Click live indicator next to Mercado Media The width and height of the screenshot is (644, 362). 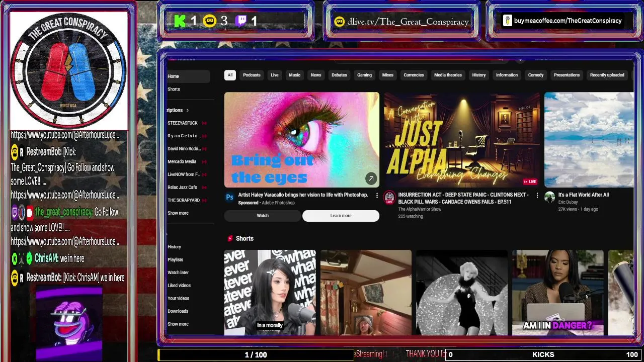tap(204, 162)
